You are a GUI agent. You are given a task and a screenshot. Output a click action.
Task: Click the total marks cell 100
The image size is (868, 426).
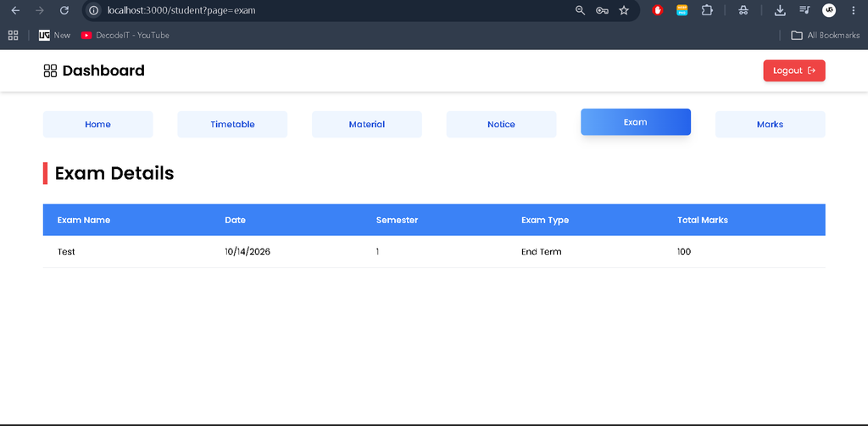pyautogui.click(x=684, y=251)
